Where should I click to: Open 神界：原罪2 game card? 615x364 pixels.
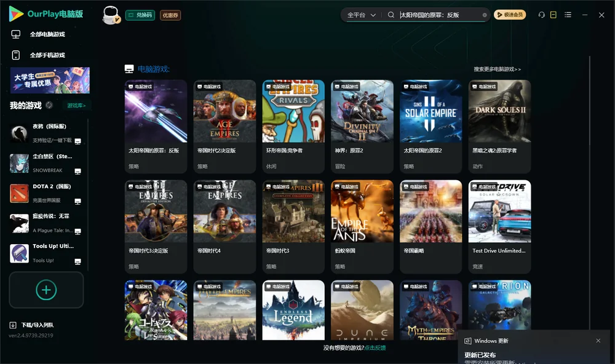point(362,126)
